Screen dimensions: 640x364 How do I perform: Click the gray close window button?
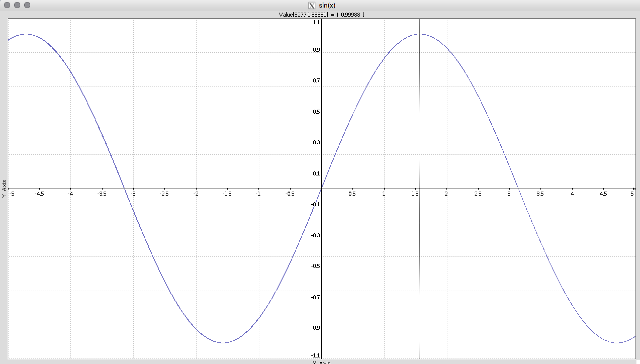tap(7, 5)
